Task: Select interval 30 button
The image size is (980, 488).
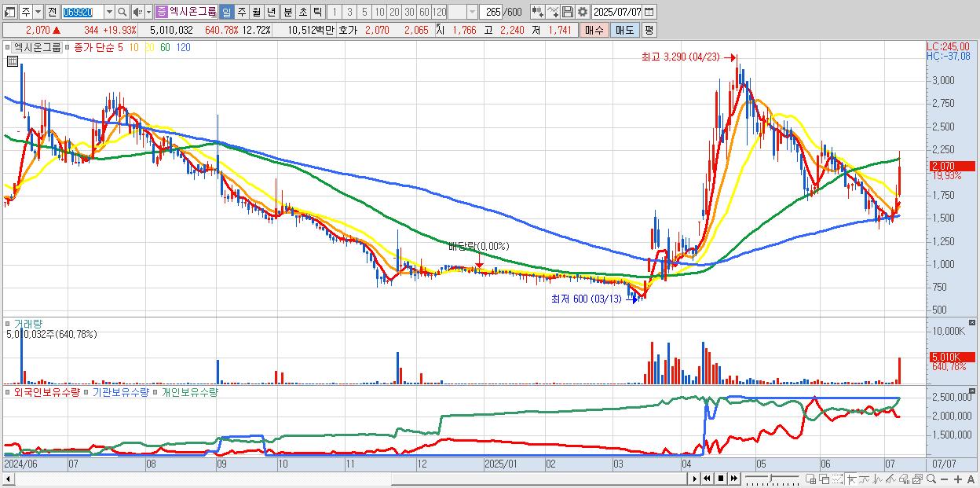Action: (409, 12)
